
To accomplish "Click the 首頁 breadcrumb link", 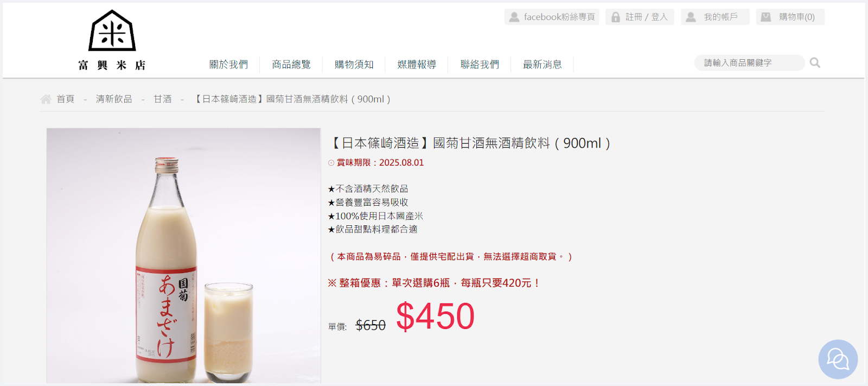I will pos(65,99).
